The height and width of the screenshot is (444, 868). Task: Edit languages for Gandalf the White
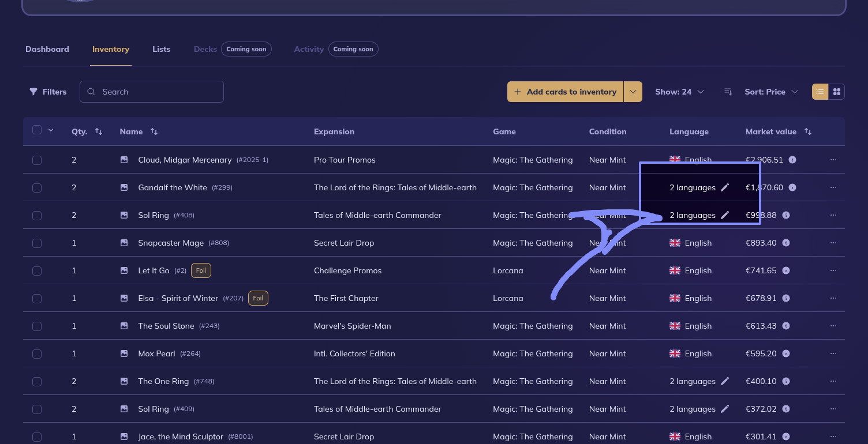coord(725,187)
